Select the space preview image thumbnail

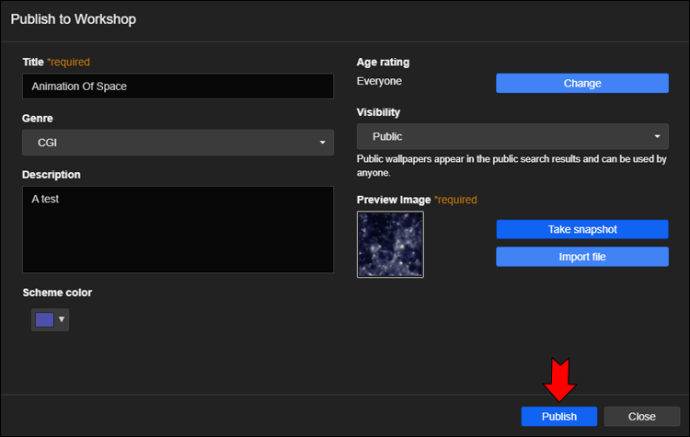(390, 244)
